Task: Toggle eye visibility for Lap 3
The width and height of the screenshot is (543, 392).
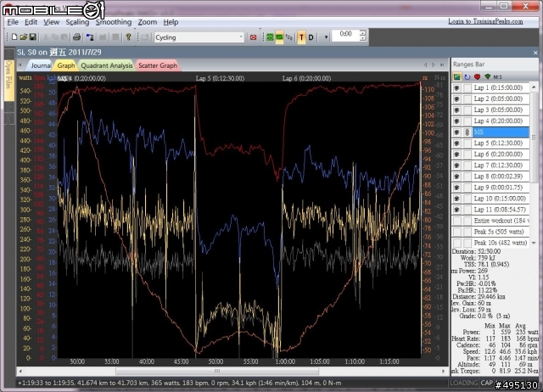Action: click(x=456, y=110)
